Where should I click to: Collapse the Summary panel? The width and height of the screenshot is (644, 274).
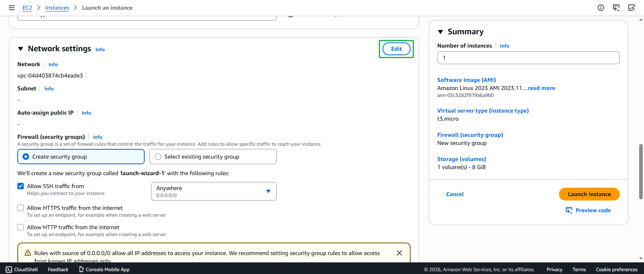440,32
